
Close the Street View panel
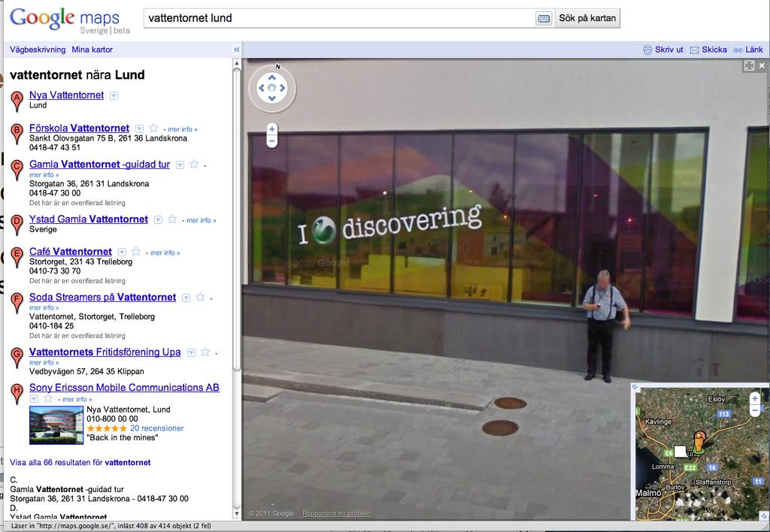point(762,65)
